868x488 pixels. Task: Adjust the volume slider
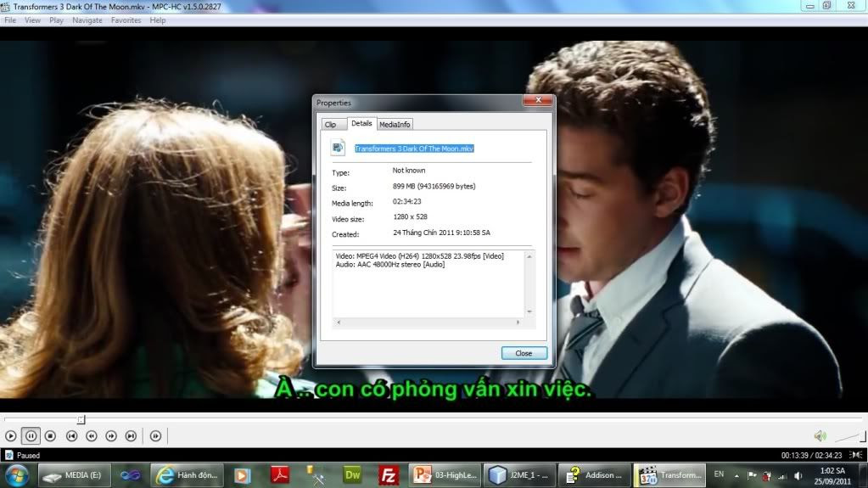coord(849,437)
